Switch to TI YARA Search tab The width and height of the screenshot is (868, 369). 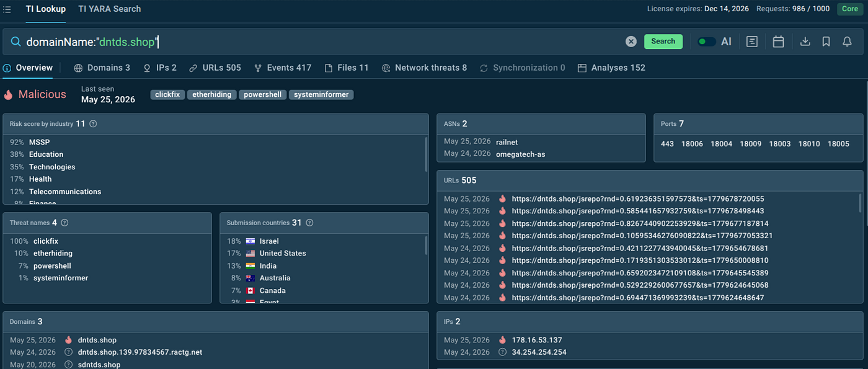pyautogui.click(x=109, y=9)
